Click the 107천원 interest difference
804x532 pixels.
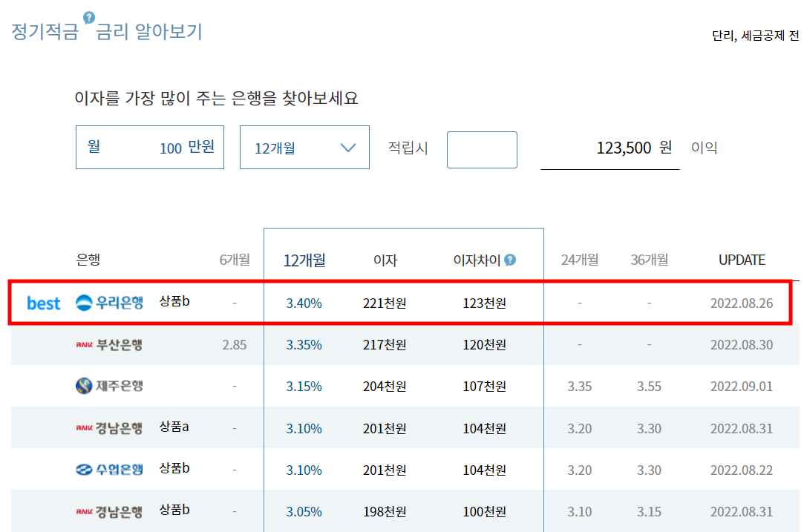coord(485,387)
